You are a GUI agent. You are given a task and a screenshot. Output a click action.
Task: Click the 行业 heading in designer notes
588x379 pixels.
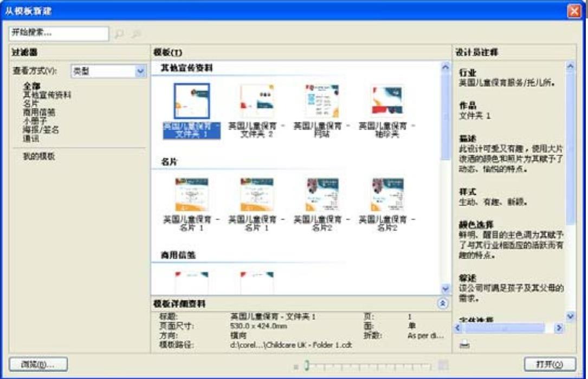(x=468, y=73)
